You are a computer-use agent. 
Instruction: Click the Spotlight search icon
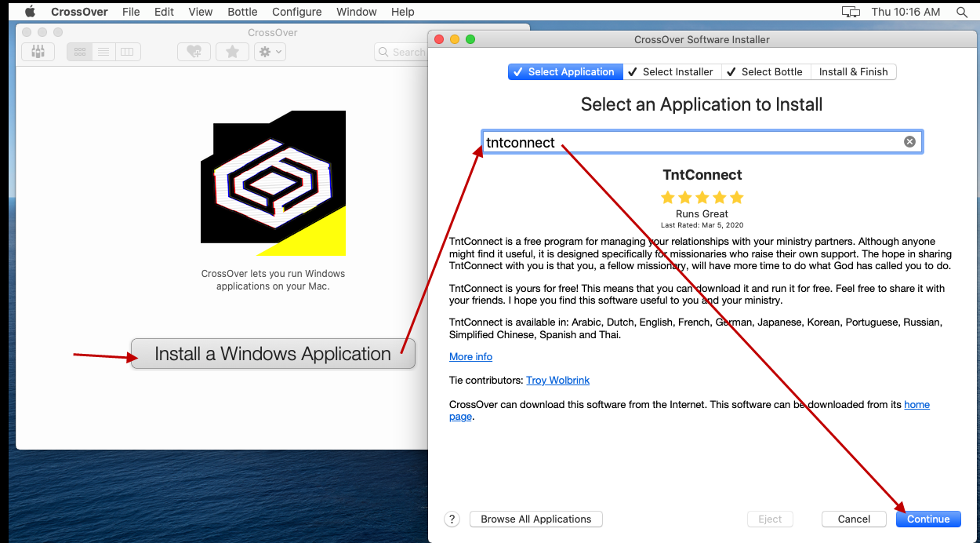(962, 12)
